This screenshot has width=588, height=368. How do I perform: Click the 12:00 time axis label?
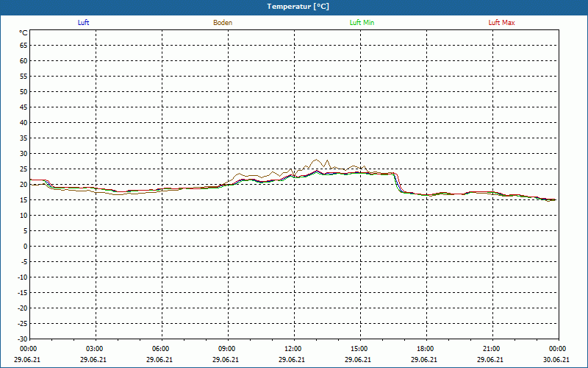tap(293, 349)
